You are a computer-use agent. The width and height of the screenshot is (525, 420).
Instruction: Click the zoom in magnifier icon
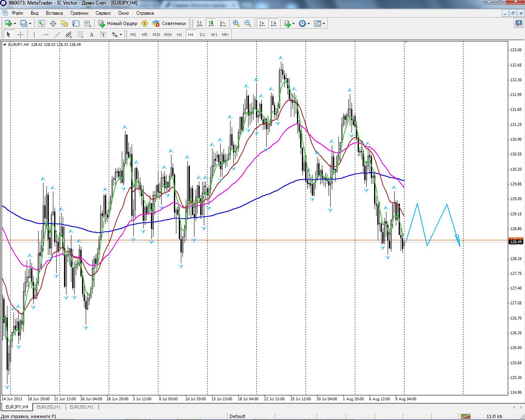click(x=236, y=23)
